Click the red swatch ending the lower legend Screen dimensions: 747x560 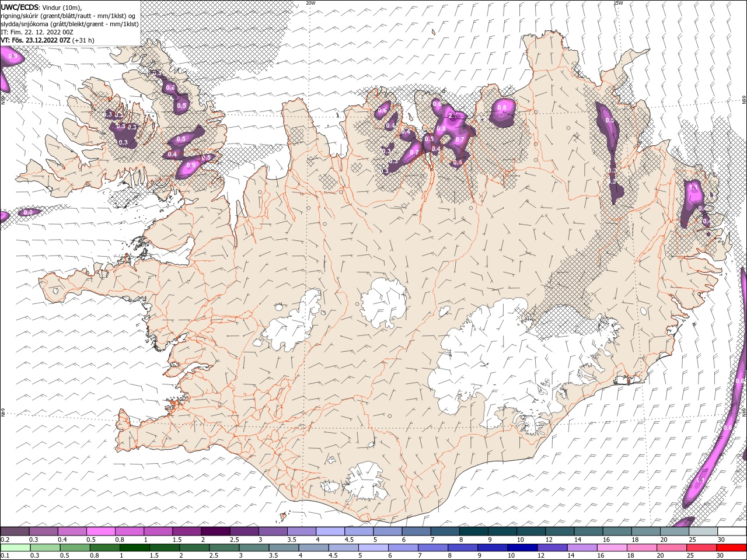pos(732,548)
